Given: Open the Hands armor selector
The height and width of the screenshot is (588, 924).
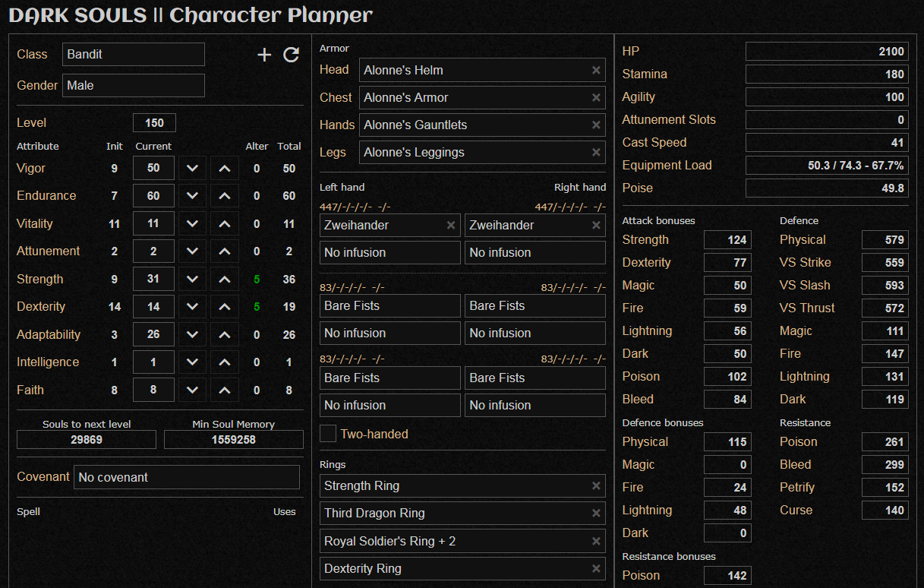Looking at the screenshot, I should point(483,125).
